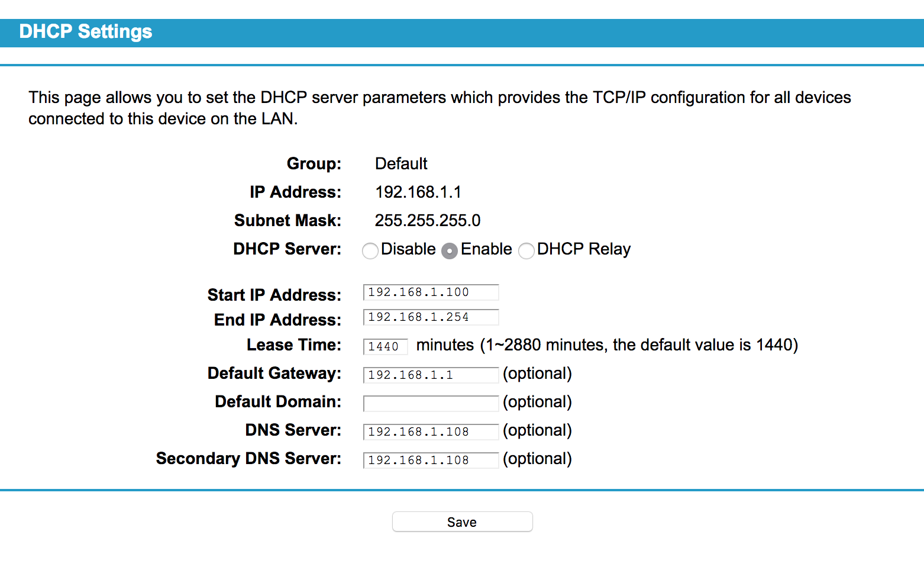Screen dimensions: 924x573
Task: Click the Default Gateway input field
Action: click(x=431, y=375)
